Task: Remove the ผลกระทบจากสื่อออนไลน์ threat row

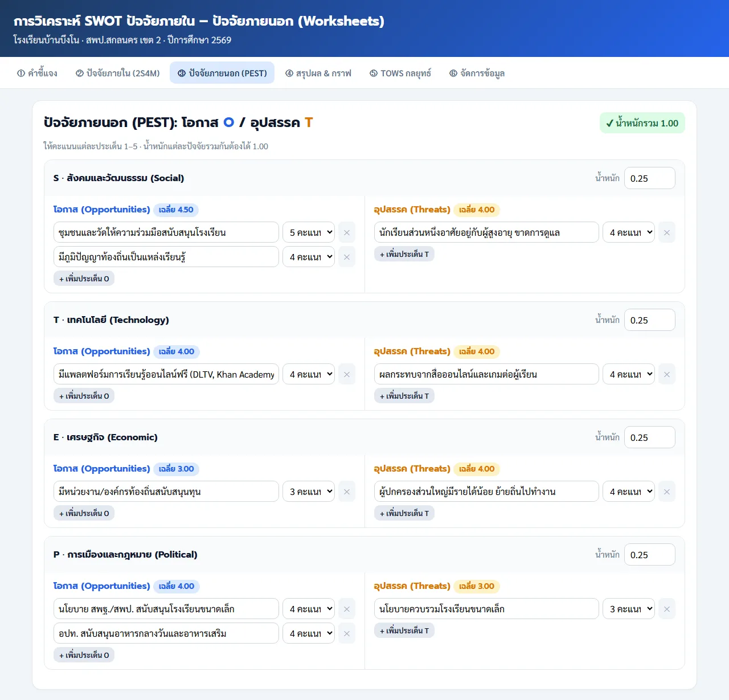Action: pos(667,374)
